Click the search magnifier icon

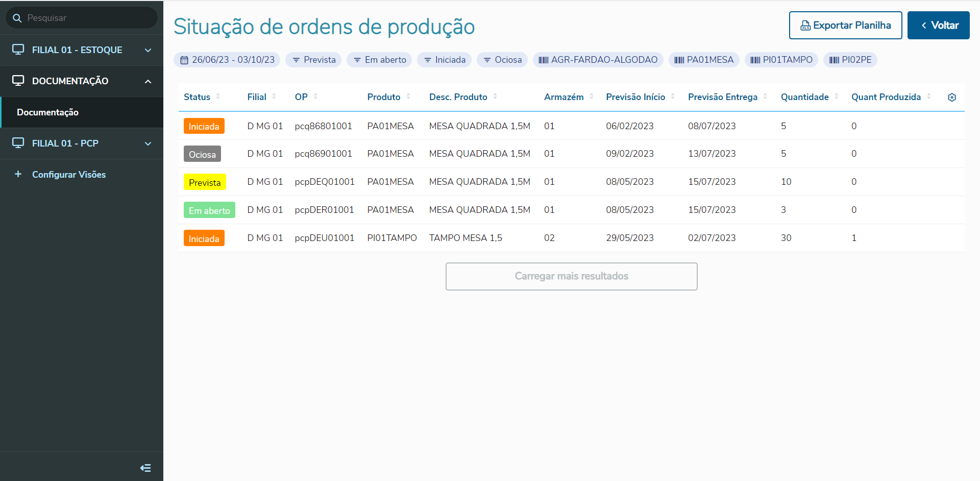pos(17,18)
